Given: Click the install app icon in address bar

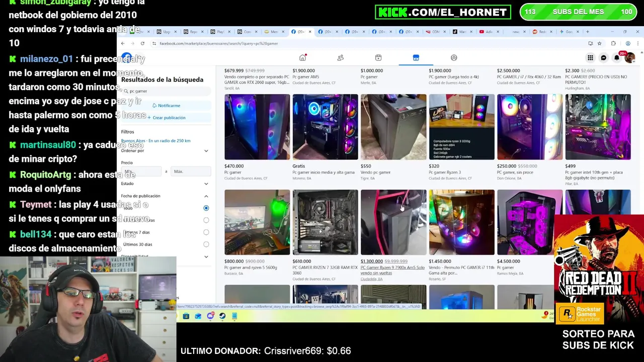Looking at the screenshot, I should pos(590,43).
